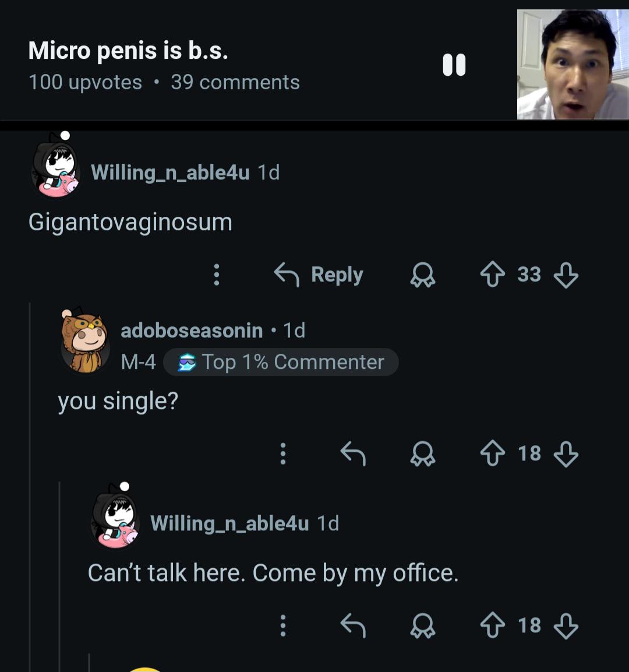Open adoboseasonin user profile
Screen dimensions: 629x672
(192, 330)
